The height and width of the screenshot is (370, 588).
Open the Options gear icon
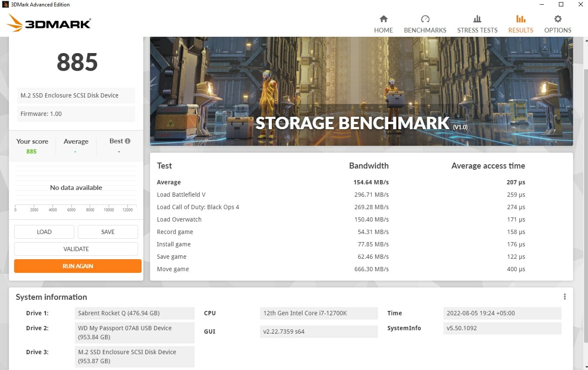click(558, 19)
